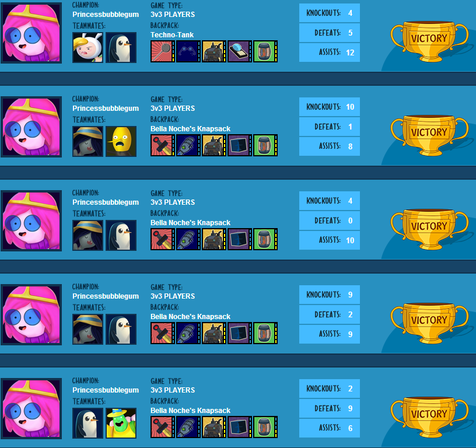Screen dimensions: 476x448
Task: Select the robot armor item in fifth match
Action: 214,427
